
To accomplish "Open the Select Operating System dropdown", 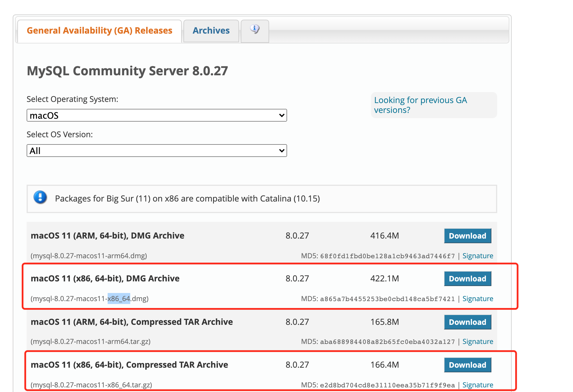I will pos(157,115).
